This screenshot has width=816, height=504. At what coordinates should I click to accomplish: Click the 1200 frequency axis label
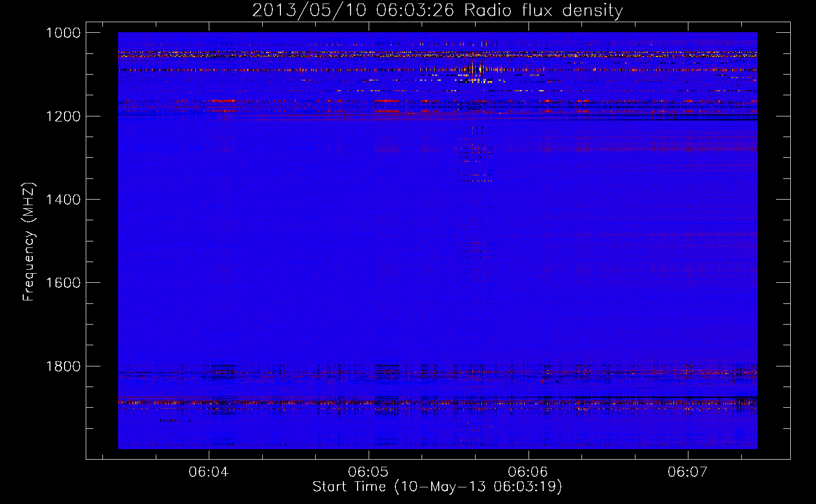(63, 116)
